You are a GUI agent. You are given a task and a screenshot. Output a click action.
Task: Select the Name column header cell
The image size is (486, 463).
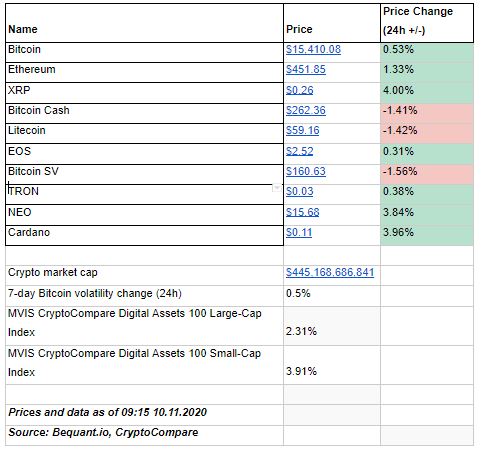[144, 23]
